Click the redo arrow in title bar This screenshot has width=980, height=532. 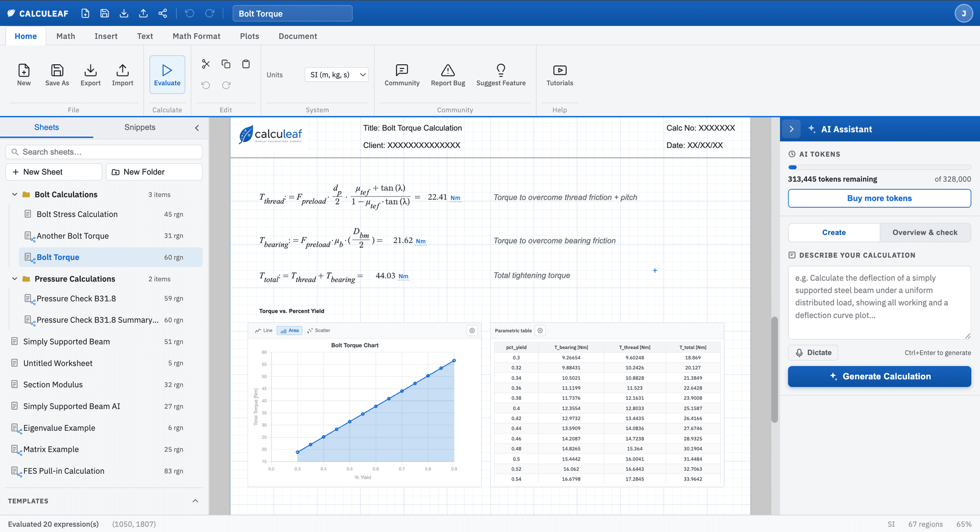209,13
